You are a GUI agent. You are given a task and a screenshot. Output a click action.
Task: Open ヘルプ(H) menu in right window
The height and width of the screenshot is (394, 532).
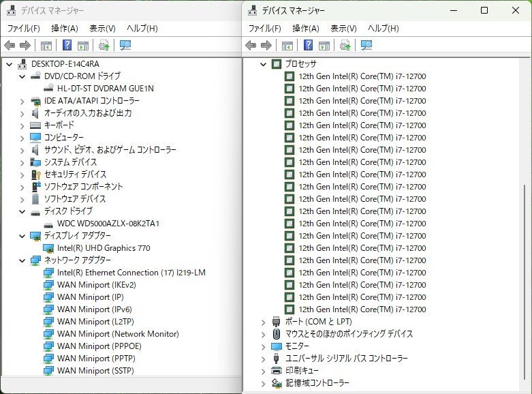[384, 29]
